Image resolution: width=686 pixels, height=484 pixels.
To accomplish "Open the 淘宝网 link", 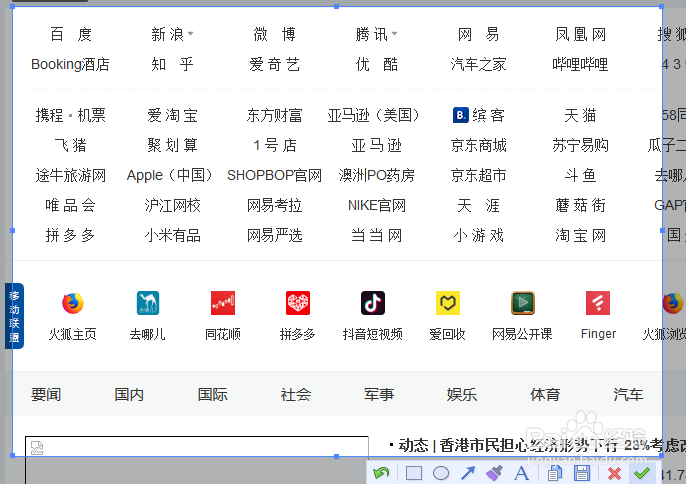I will (581, 235).
